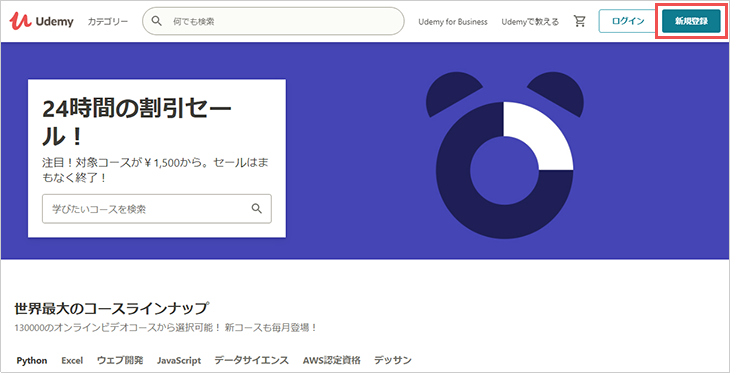Open Udemy for Business link
The width and height of the screenshot is (730, 373).
pos(453,22)
